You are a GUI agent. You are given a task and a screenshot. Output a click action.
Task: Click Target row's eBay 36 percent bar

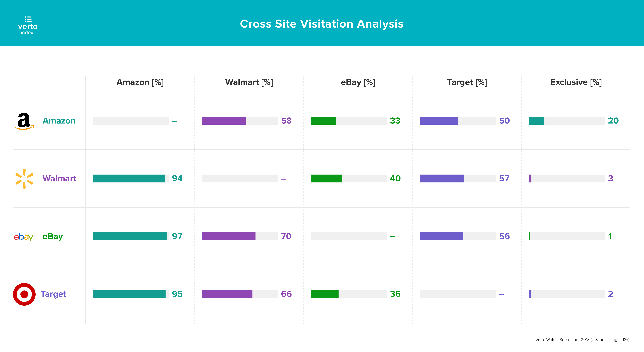coord(325,294)
